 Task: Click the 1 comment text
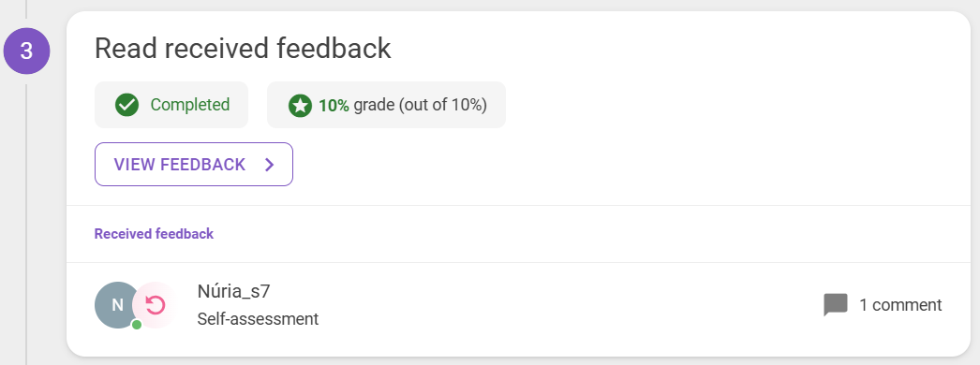pyautogui.click(x=900, y=305)
